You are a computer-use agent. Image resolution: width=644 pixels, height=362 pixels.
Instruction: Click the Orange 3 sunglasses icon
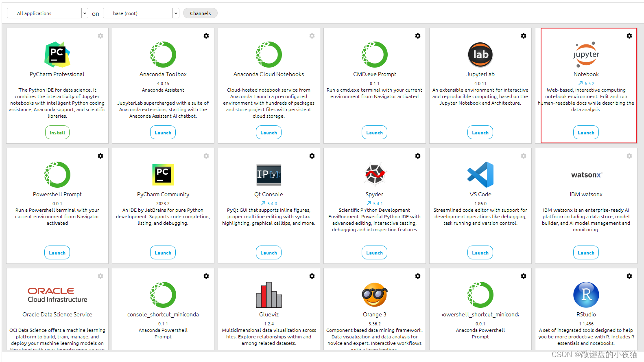[x=375, y=295]
